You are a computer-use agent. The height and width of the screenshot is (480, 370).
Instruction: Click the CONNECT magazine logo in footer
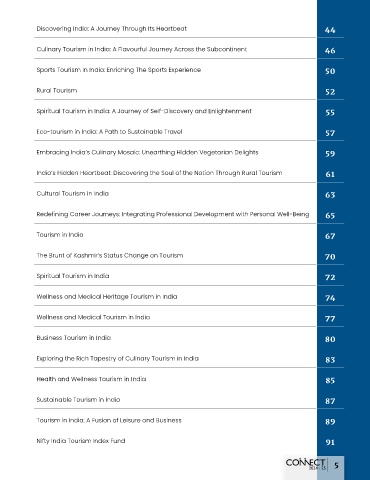[305, 464]
